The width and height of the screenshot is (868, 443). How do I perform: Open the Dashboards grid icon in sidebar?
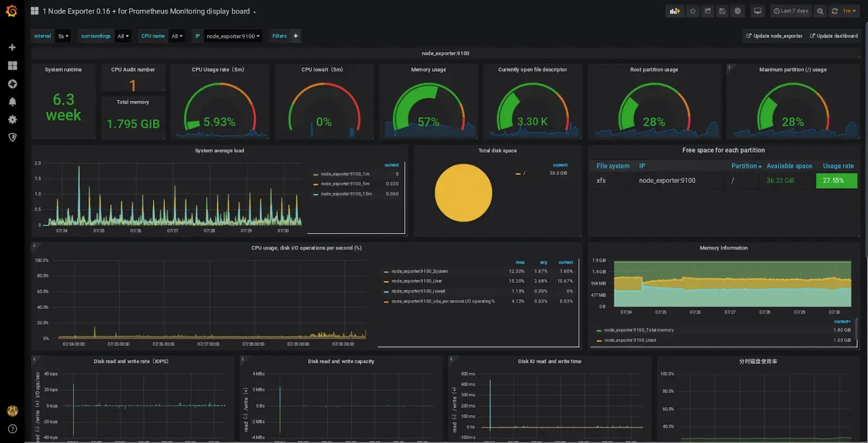pos(12,66)
